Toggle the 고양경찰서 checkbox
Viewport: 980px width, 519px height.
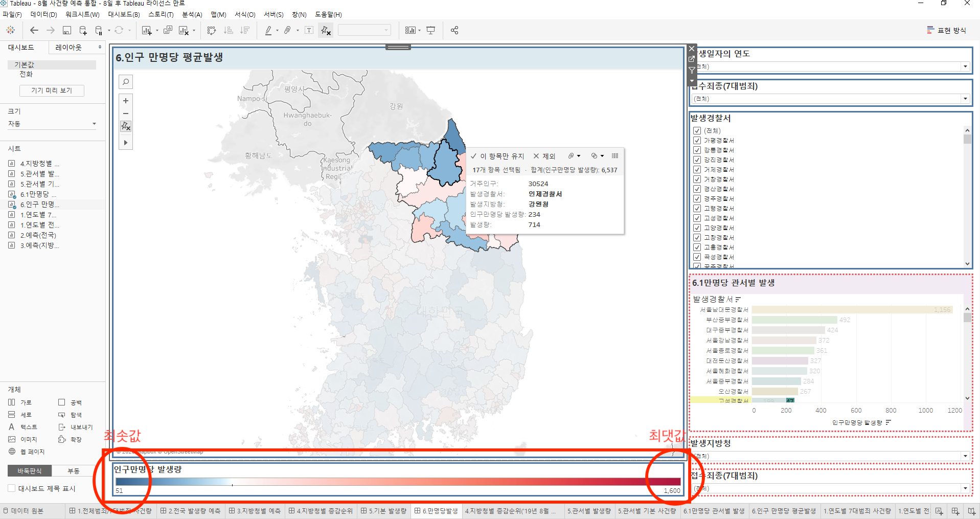697,228
